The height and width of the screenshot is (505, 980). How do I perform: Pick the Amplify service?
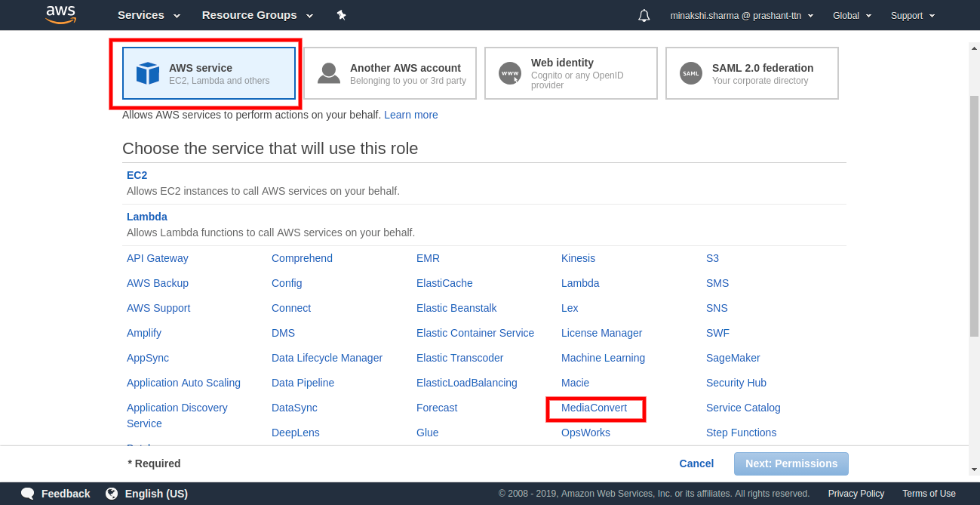point(144,333)
